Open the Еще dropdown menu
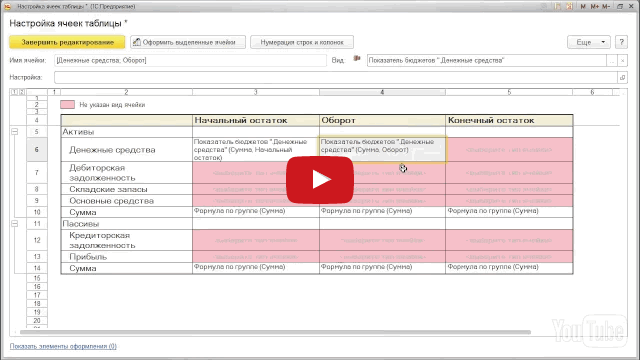The height and width of the screenshot is (360, 640). (589, 42)
